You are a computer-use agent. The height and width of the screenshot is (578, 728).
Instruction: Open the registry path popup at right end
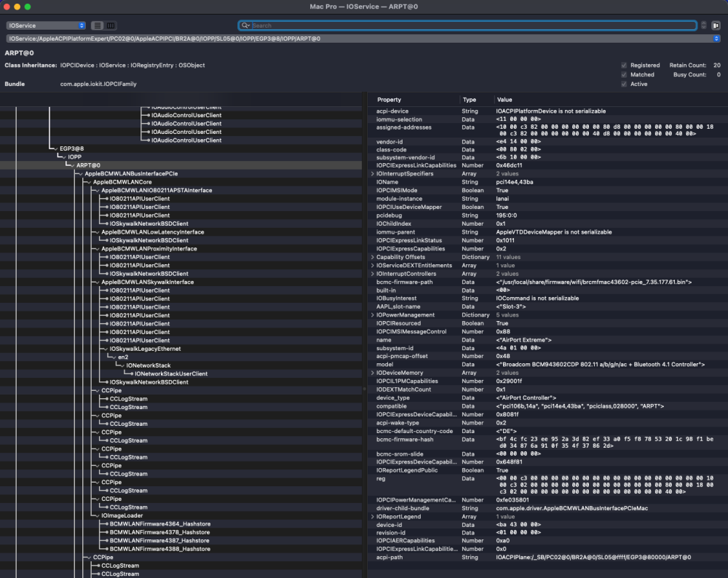point(716,39)
